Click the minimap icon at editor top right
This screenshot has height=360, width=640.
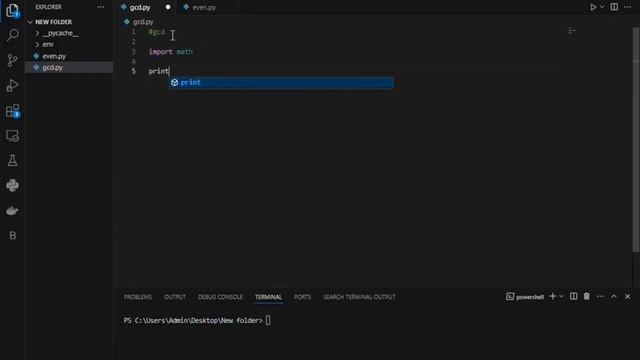(572, 31)
